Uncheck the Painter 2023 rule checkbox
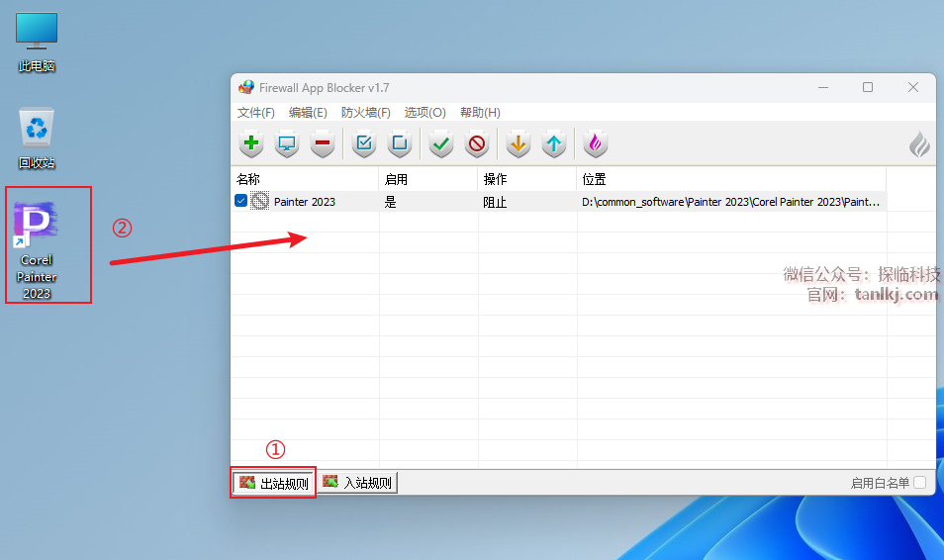Viewport: 944px width, 560px height. point(241,201)
